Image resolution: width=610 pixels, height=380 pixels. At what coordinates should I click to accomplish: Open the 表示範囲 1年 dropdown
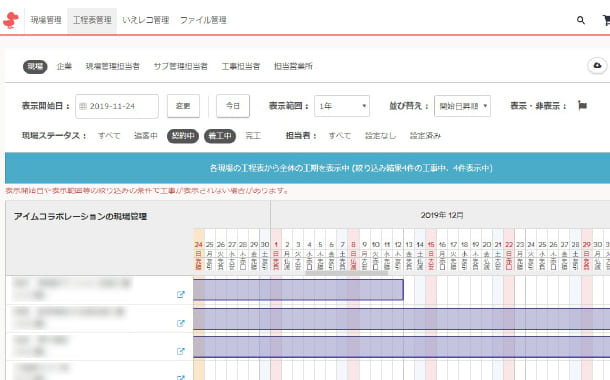click(342, 106)
